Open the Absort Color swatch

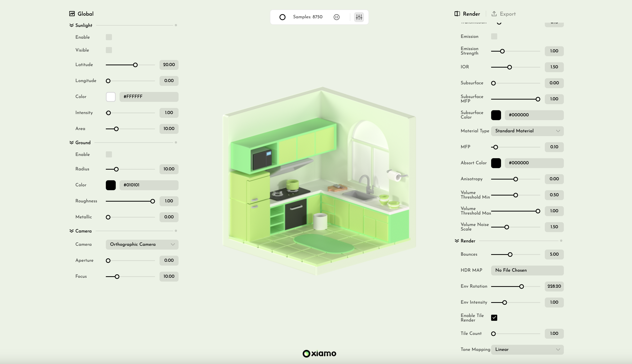pyautogui.click(x=496, y=163)
